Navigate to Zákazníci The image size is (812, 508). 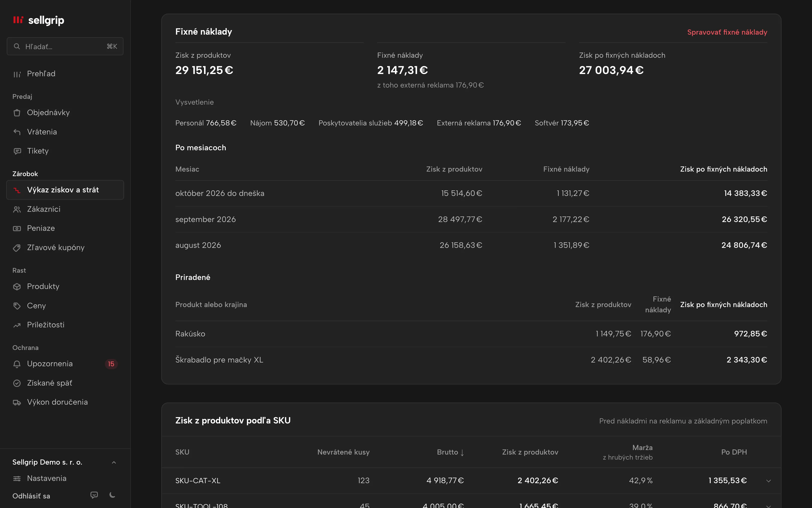coord(65,209)
